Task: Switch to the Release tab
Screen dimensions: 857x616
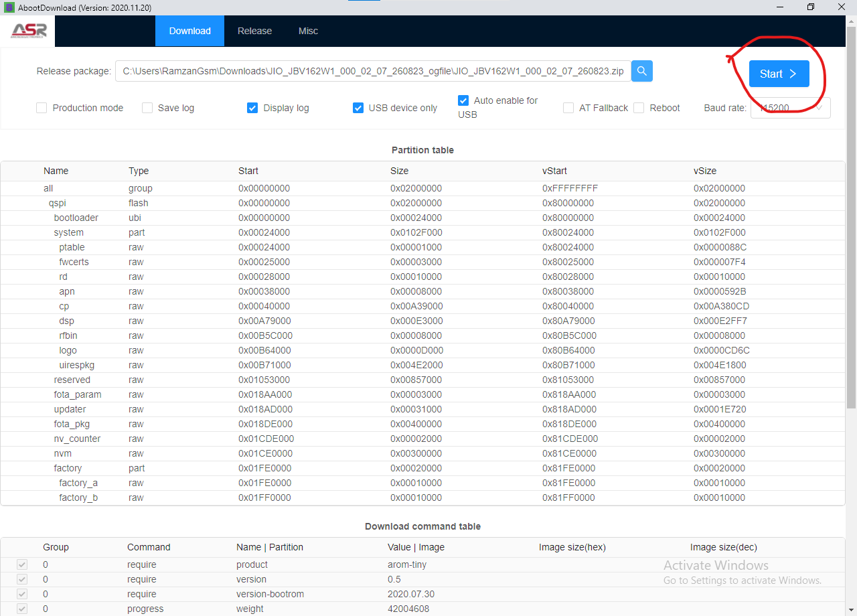Action: [254, 31]
